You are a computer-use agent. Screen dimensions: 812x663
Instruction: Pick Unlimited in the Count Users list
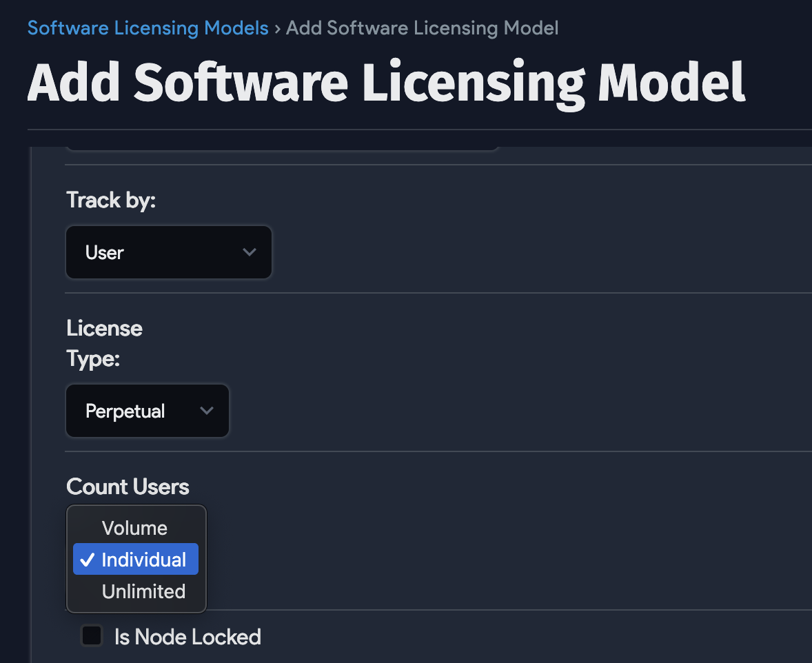pyautogui.click(x=143, y=591)
